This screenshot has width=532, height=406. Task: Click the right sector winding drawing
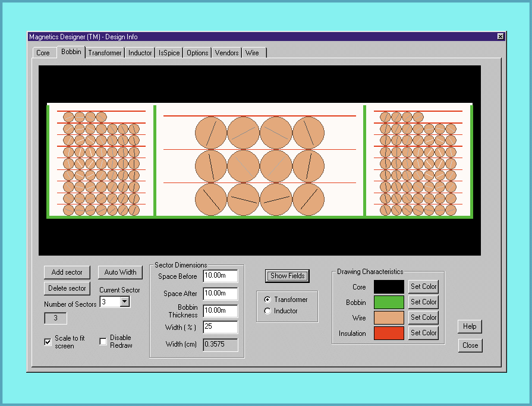click(418, 163)
